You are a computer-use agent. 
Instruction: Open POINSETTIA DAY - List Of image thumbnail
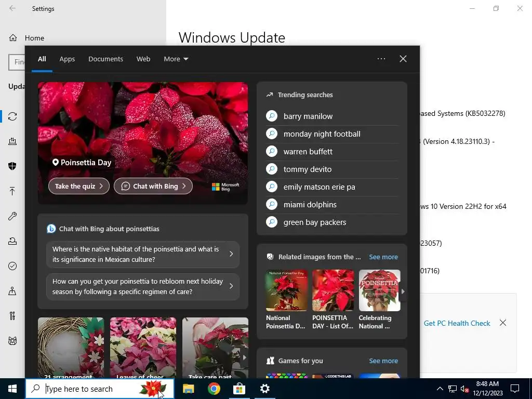coord(333,290)
